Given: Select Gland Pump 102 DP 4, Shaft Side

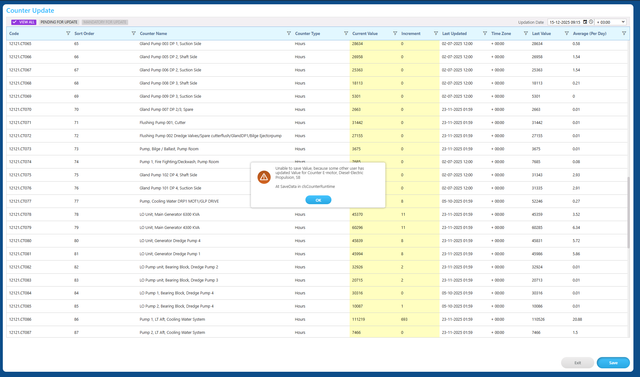Looking at the screenshot, I should pos(168,175).
